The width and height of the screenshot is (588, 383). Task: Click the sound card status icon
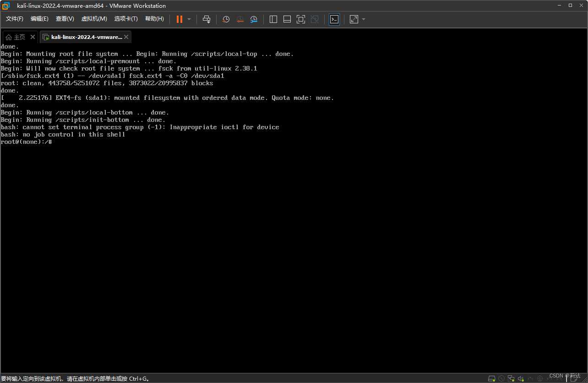point(521,378)
